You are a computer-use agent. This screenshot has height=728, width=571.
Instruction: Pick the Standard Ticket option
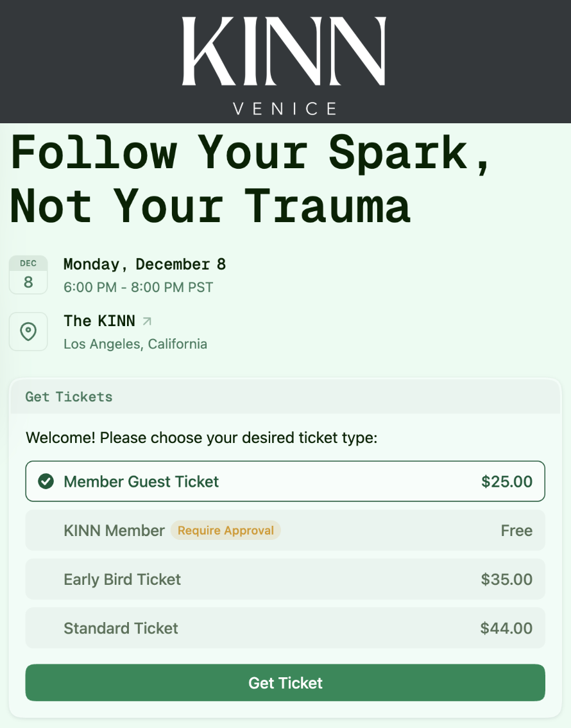(x=285, y=628)
